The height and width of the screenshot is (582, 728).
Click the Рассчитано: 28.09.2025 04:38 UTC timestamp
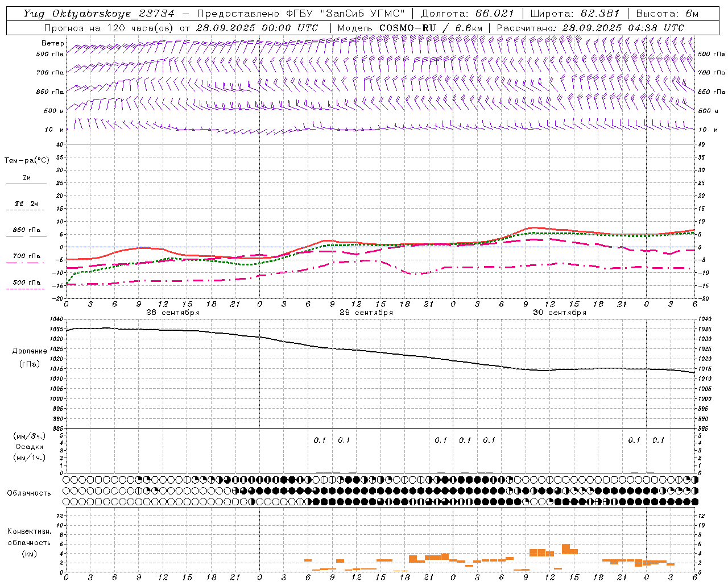(590, 27)
